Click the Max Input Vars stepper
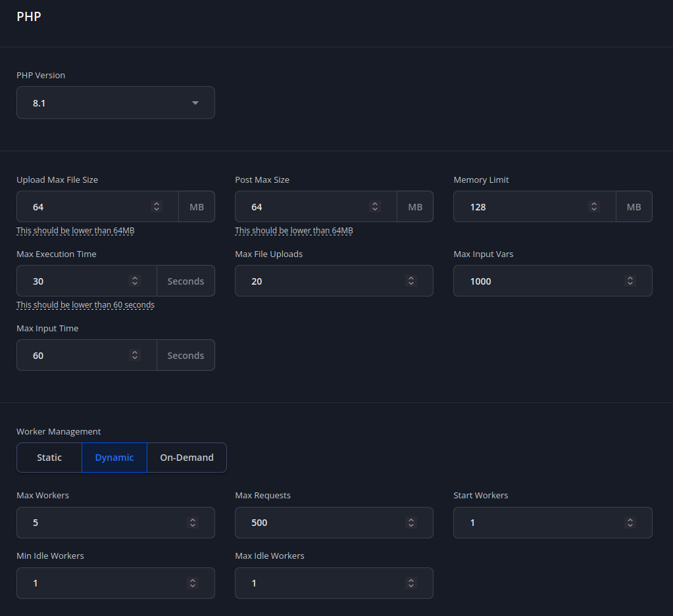 tap(630, 281)
